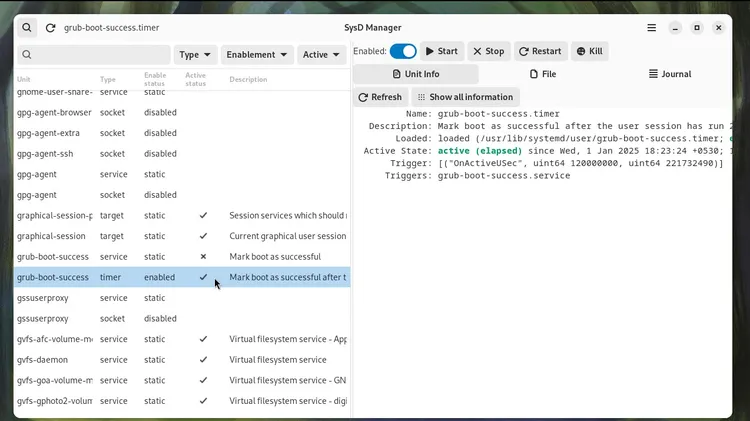
Task: Select the gvfs-goa-volume-m service row
Action: tap(182, 380)
